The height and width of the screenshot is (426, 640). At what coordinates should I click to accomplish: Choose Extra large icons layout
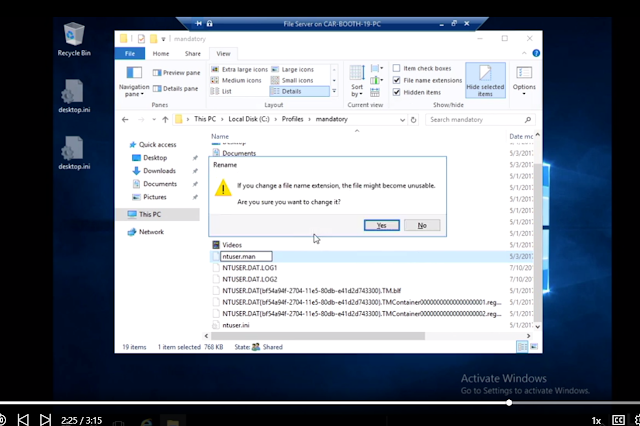(239, 69)
